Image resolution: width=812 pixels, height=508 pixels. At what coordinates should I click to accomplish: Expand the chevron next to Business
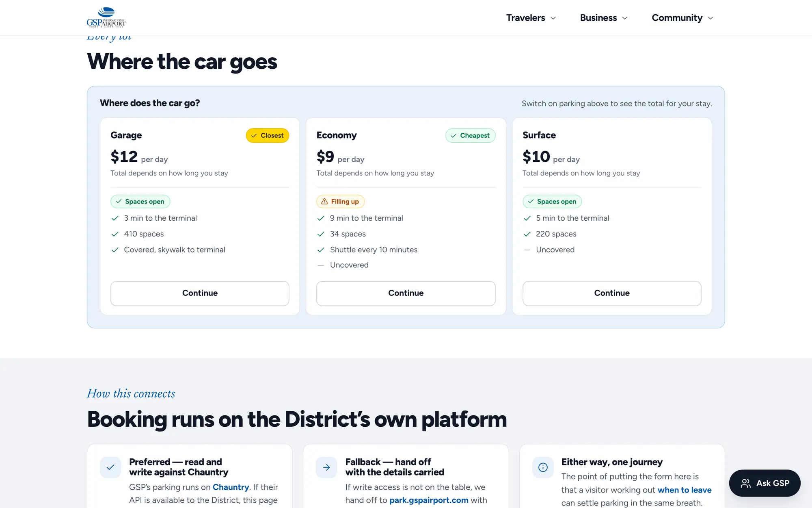[x=625, y=18]
